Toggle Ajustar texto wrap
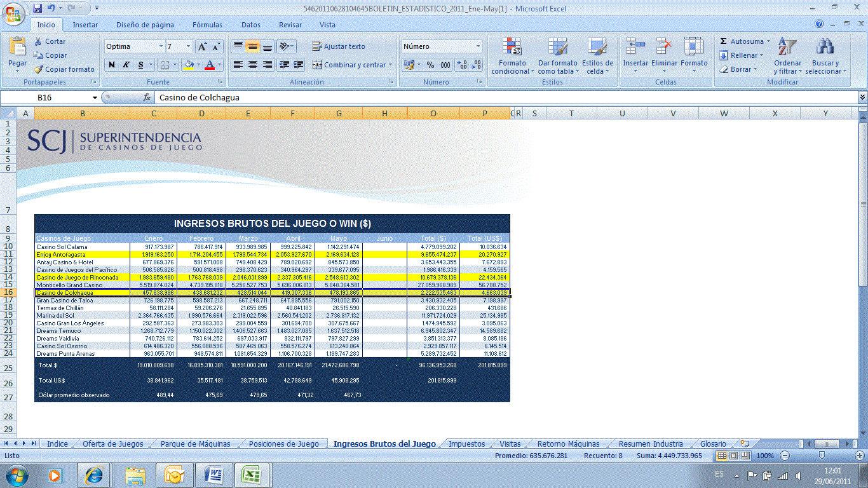The width and height of the screenshot is (868, 488). (339, 46)
